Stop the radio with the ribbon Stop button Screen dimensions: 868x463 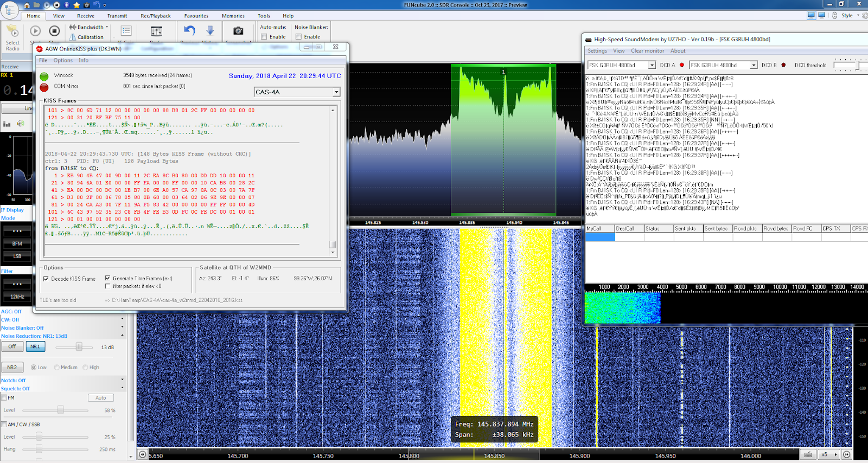pyautogui.click(x=54, y=31)
